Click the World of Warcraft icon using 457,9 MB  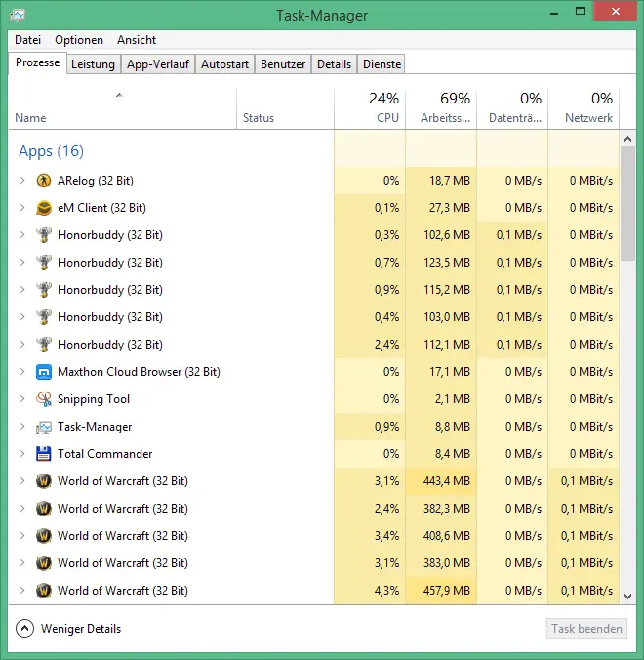coord(44,591)
